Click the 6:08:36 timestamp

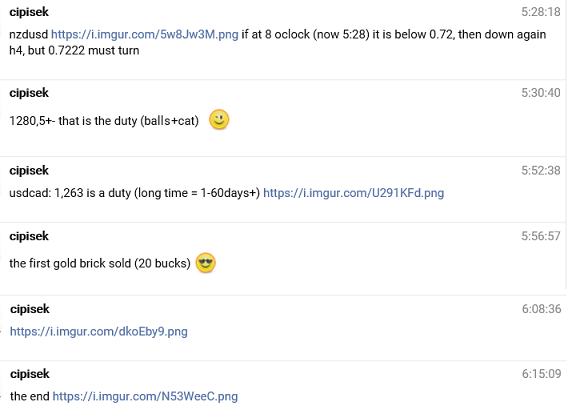tap(542, 309)
